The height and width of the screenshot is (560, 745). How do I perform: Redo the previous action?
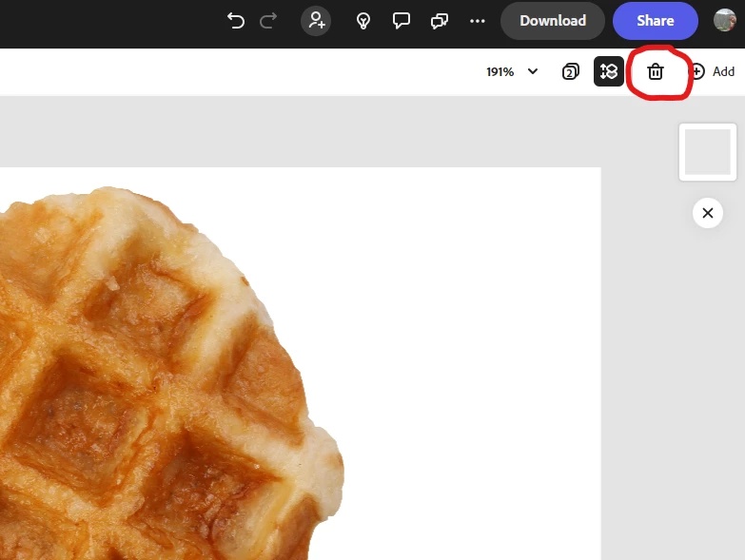point(268,21)
